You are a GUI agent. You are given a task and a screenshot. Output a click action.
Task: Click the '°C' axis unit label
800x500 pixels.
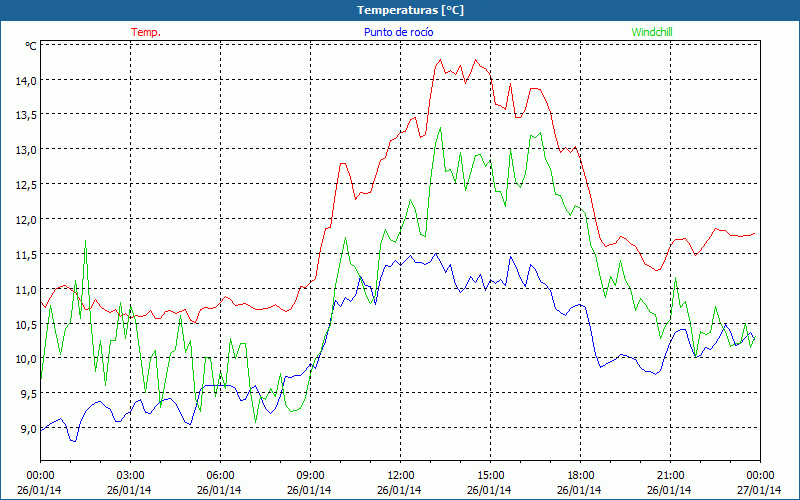click(31, 46)
